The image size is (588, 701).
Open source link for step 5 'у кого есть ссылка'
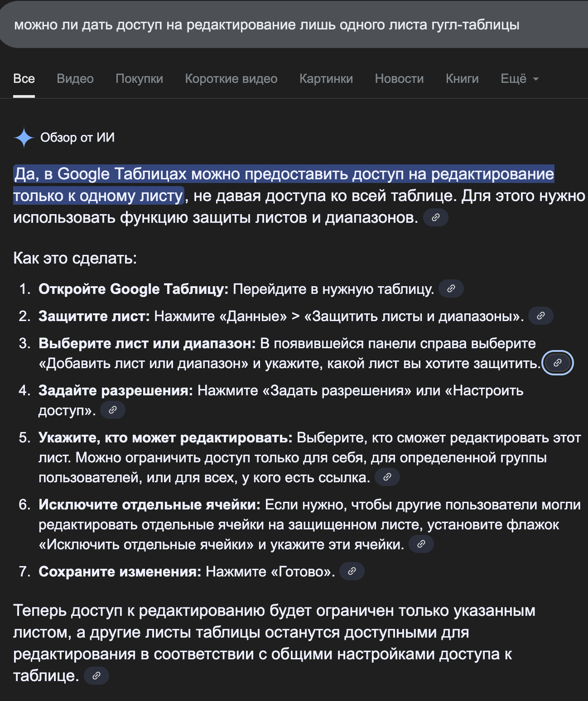(x=387, y=477)
